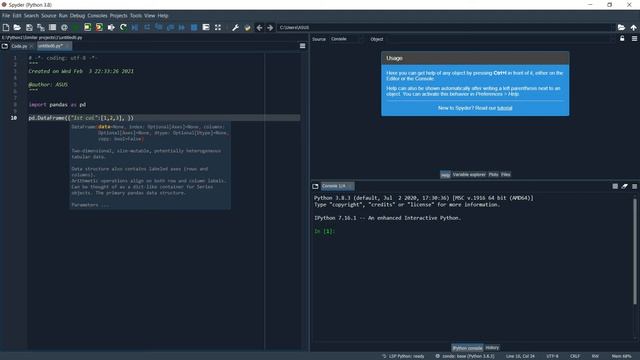Screen dimensions: 640x360
Task: Click the debug step-return icon
Action: [170, 27]
